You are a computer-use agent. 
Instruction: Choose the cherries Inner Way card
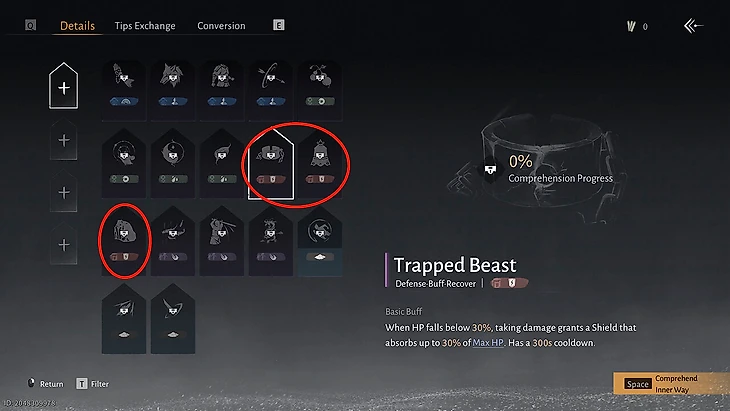pos(319,88)
